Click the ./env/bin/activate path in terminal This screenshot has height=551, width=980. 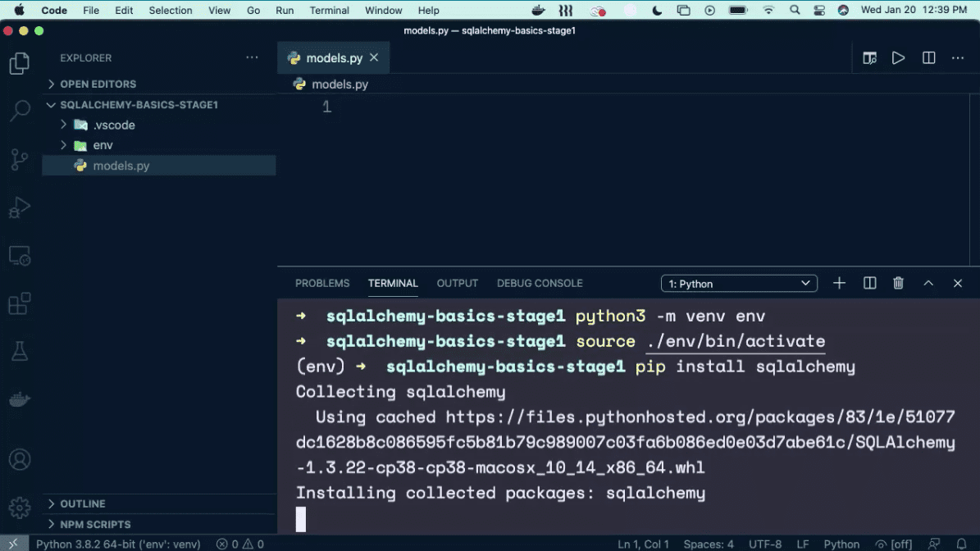[736, 341]
